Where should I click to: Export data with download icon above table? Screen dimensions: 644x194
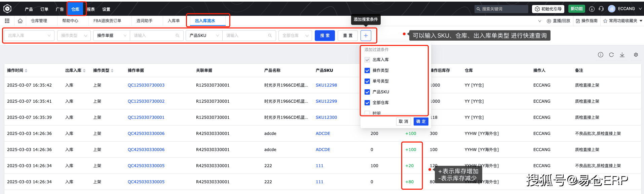[x=622, y=55]
